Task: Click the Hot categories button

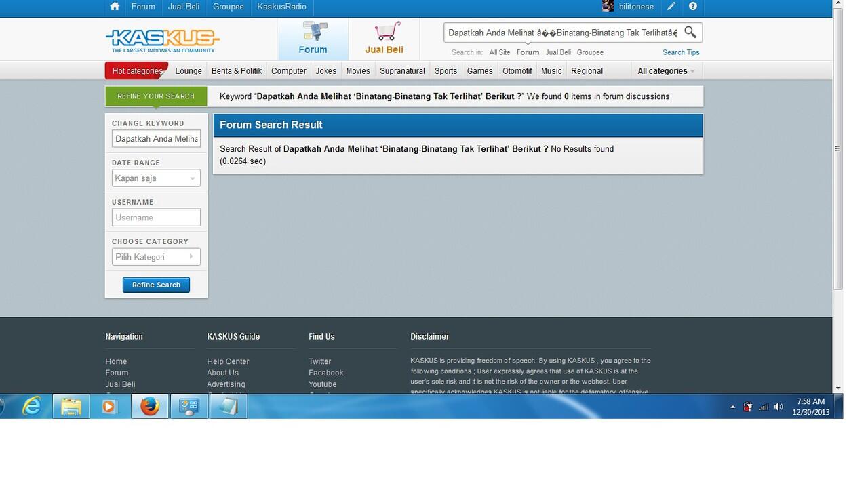Action: point(136,70)
